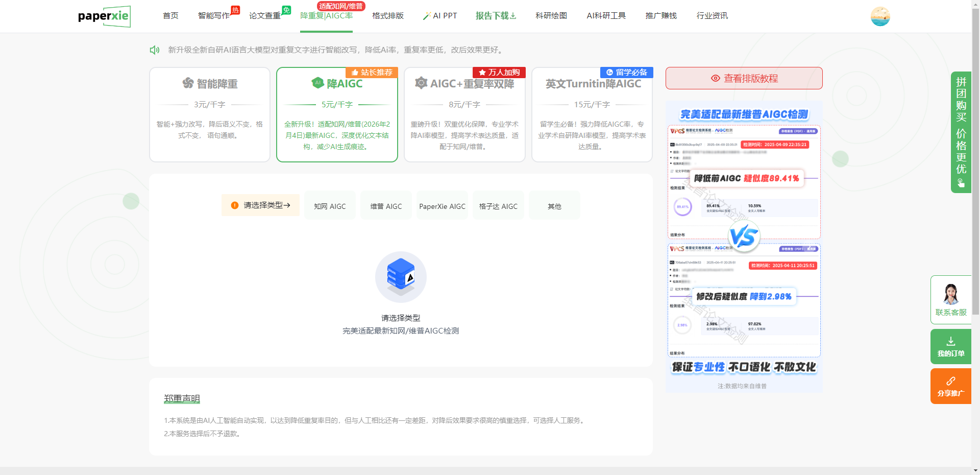
Task: Select the 英文Turnitin降AIGC service card
Action: 592,114
